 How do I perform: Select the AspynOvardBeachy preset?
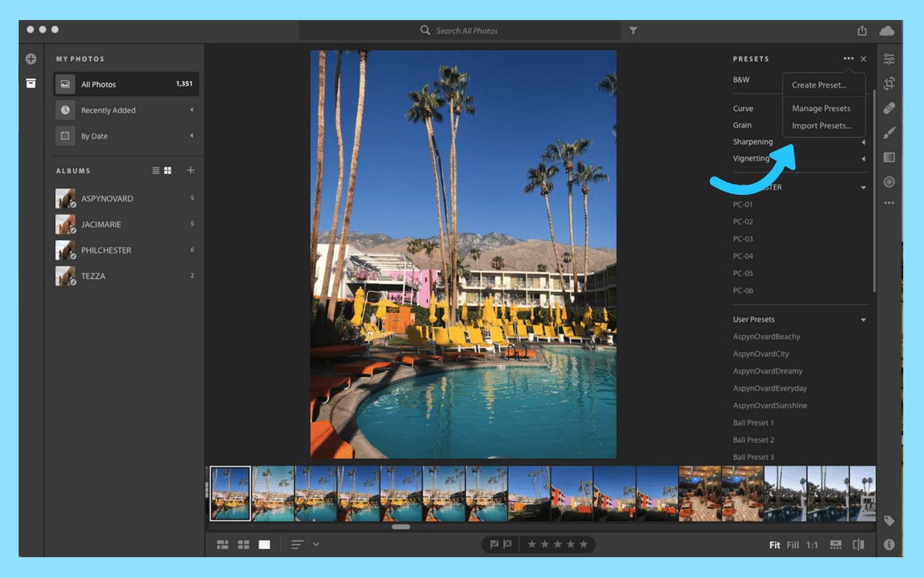coord(766,336)
